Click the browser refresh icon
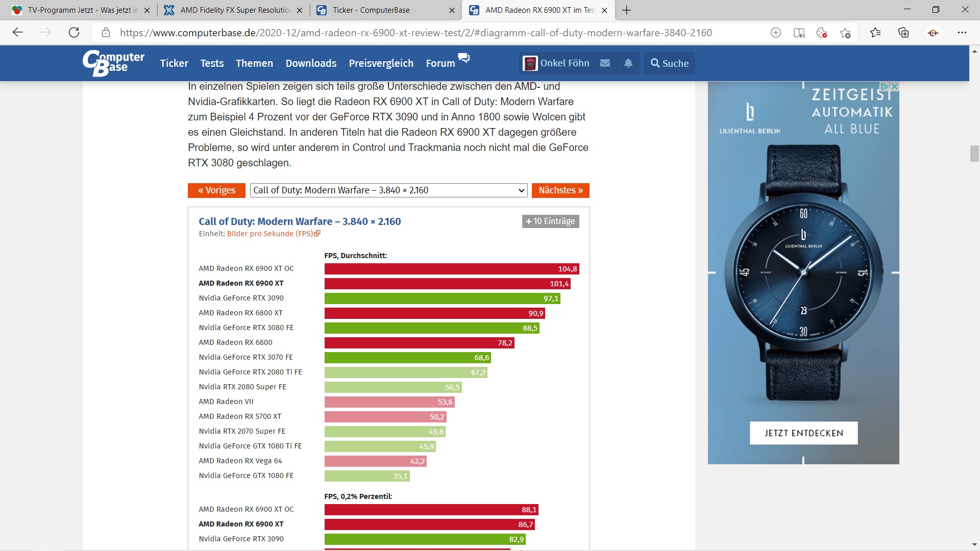The image size is (980, 551). 74,33
